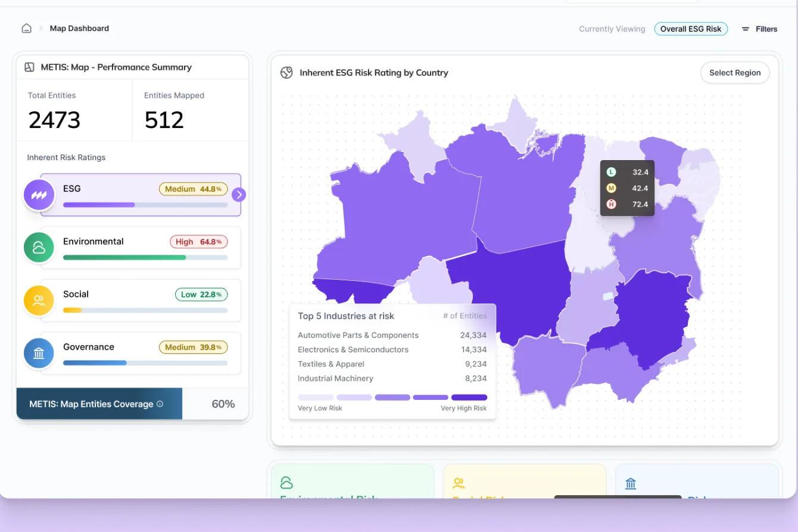Click the Total Entities value 2473
Image resolution: width=798 pixels, height=532 pixels.
pos(54,120)
